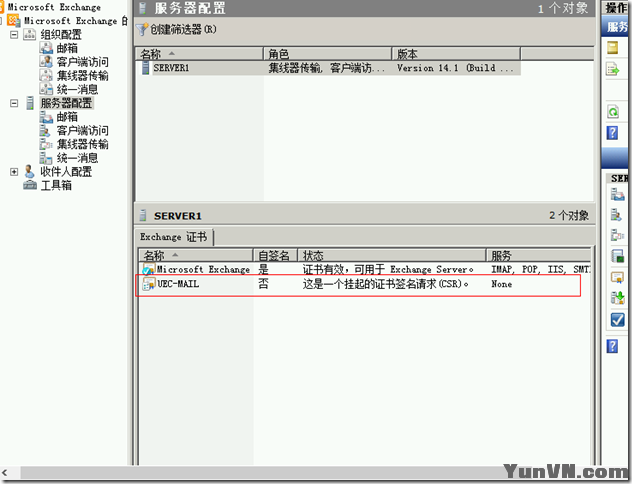Select 集线器传输 under 服务器配置
Image resolution: width=632 pixels, height=484 pixels.
[83, 144]
